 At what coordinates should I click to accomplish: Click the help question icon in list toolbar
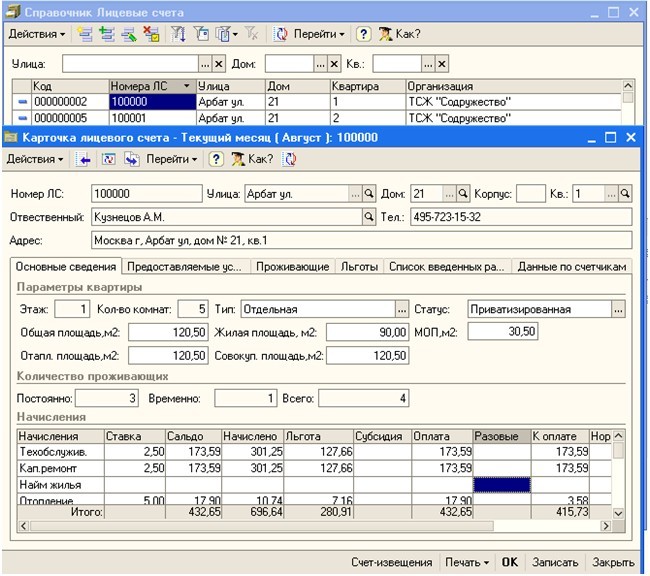point(364,34)
